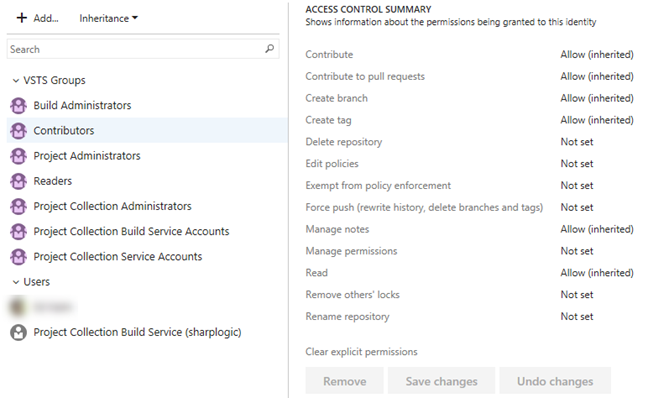Click the Save changes button

(x=441, y=381)
